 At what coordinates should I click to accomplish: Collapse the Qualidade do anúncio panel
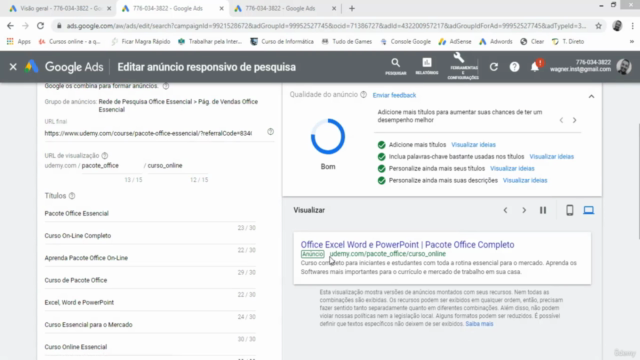coord(591,97)
